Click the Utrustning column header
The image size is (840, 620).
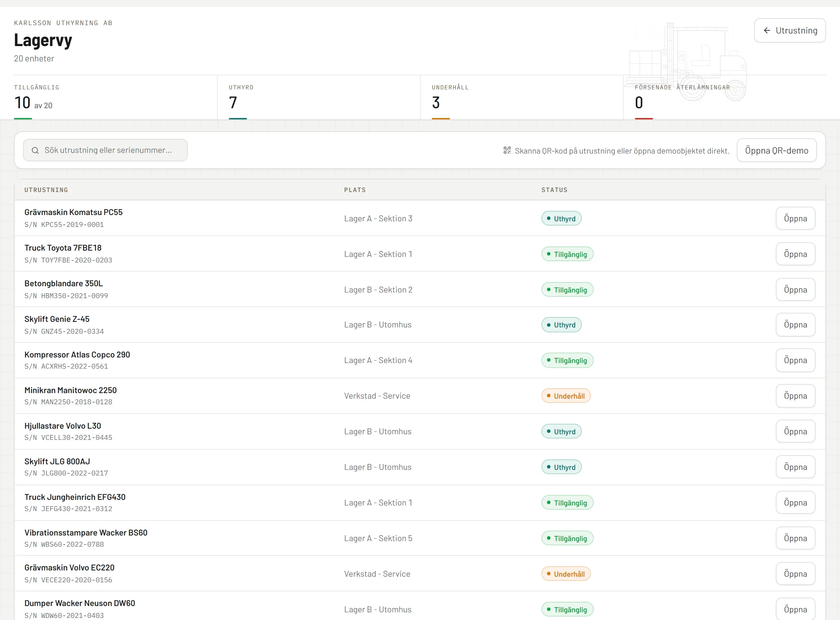[x=46, y=190]
